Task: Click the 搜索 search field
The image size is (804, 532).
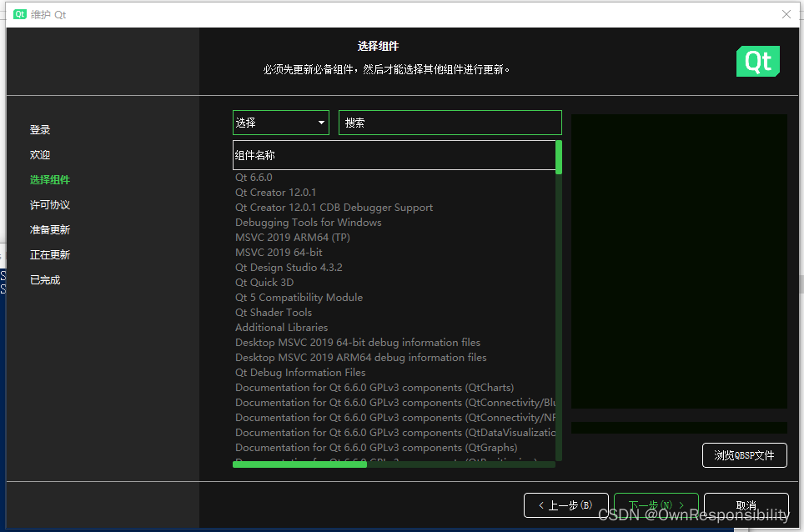Action: [x=450, y=123]
